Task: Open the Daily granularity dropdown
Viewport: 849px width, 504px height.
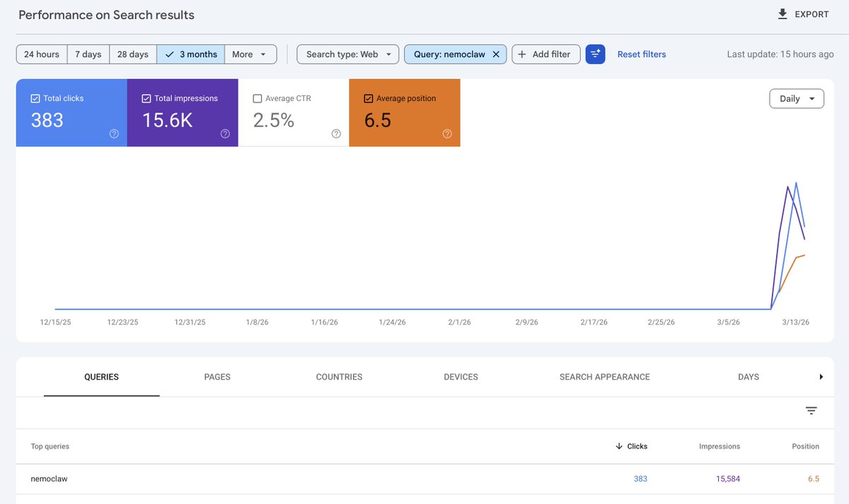Action: pos(797,99)
